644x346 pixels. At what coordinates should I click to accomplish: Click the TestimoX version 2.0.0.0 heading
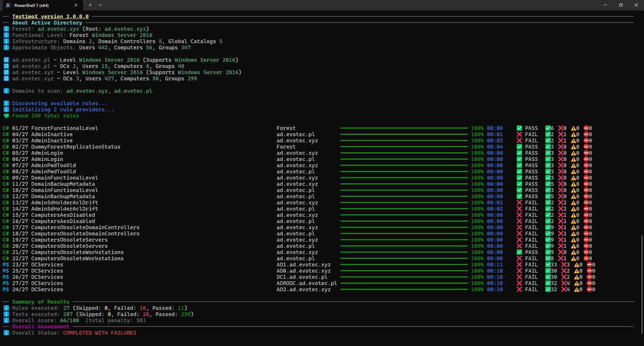click(x=50, y=17)
